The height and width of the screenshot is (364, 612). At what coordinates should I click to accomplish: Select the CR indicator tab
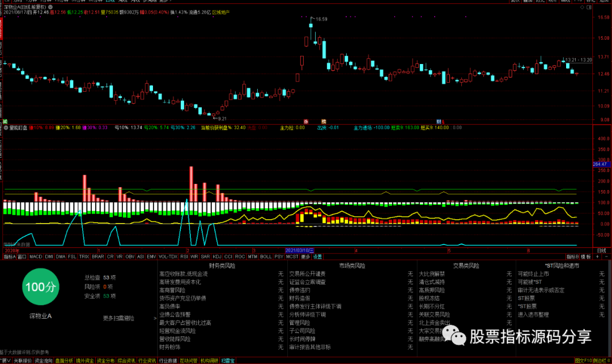tap(110, 257)
